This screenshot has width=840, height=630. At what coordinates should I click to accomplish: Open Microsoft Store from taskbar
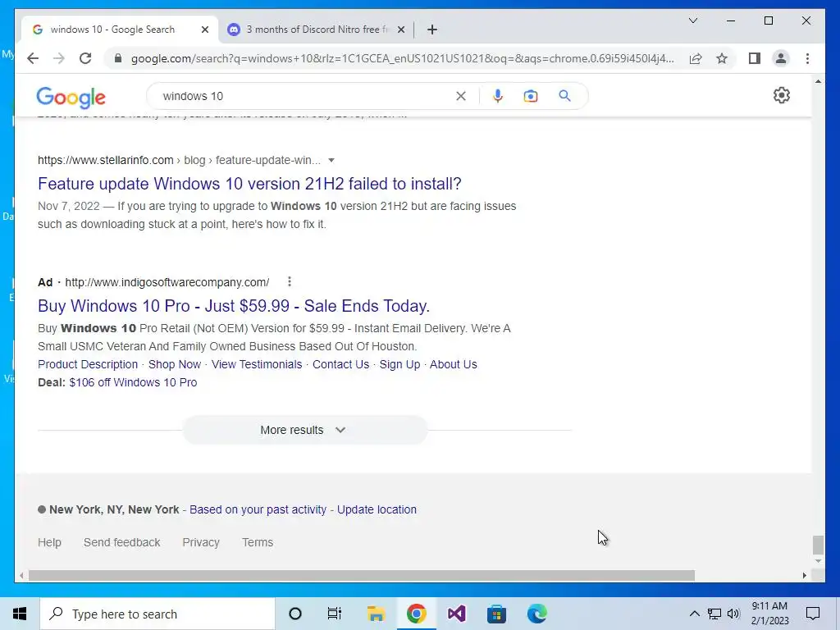[x=496, y=614]
